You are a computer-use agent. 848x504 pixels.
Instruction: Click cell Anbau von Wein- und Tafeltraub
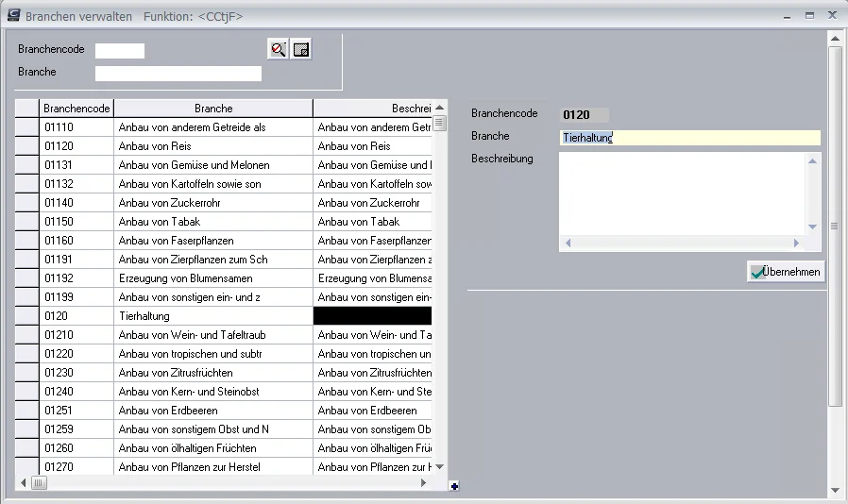coord(213,335)
